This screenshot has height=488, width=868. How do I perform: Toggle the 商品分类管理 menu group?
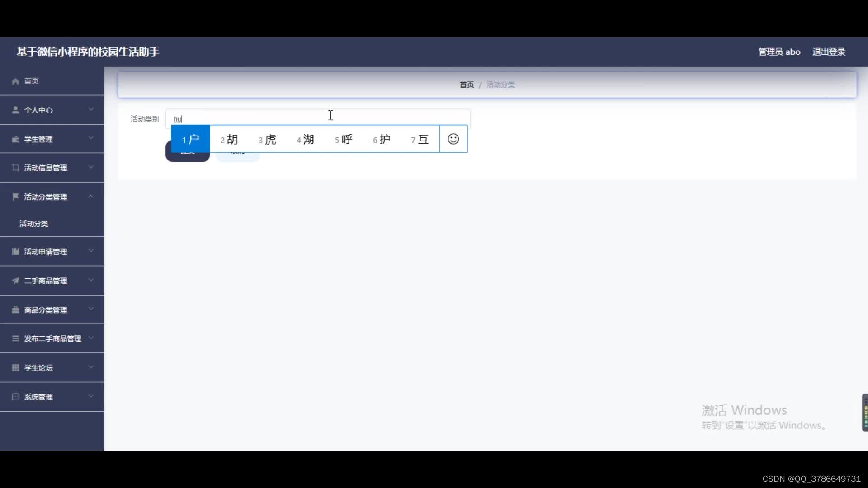[x=52, y=309]
